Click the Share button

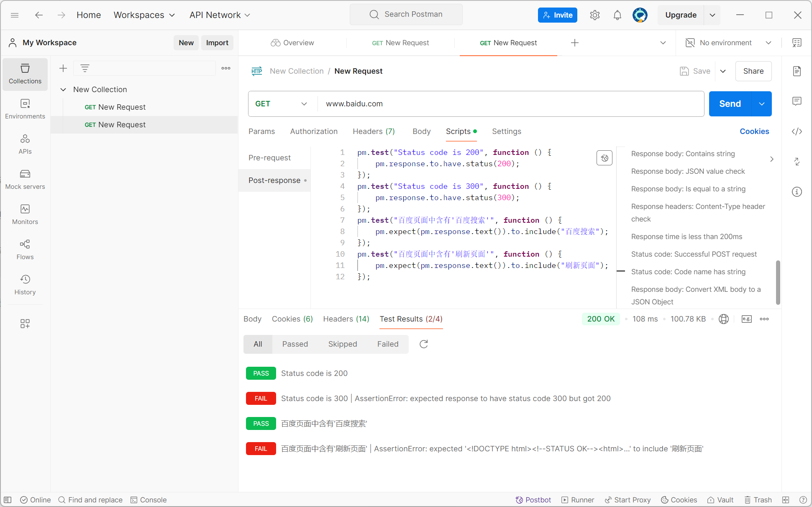pos(753,71)
